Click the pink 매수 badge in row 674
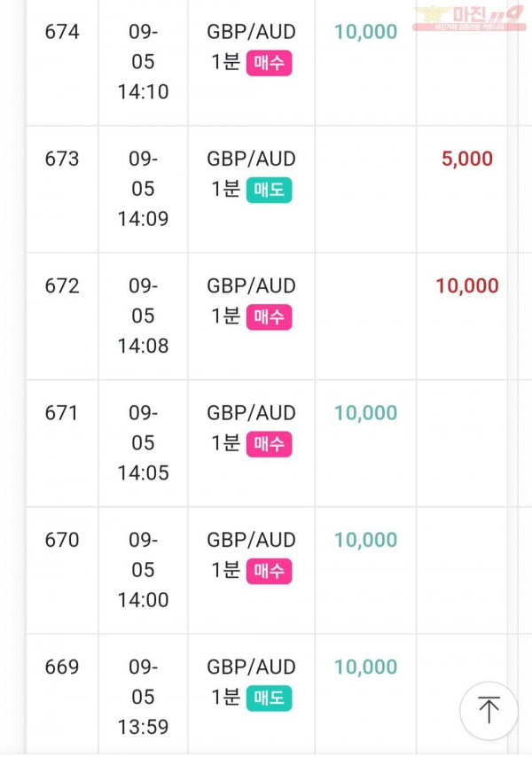 click(269, 63)
